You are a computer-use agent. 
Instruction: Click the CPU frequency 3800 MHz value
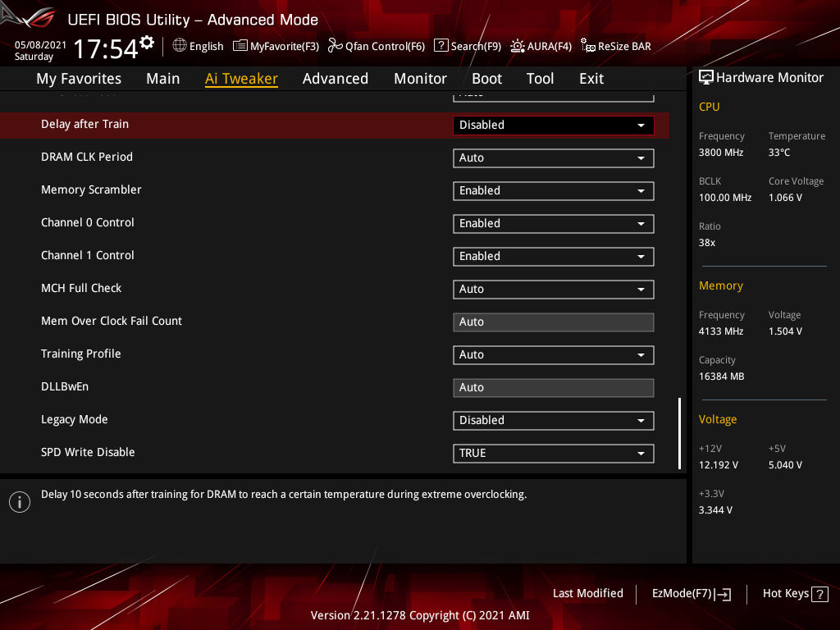point(721,153)
